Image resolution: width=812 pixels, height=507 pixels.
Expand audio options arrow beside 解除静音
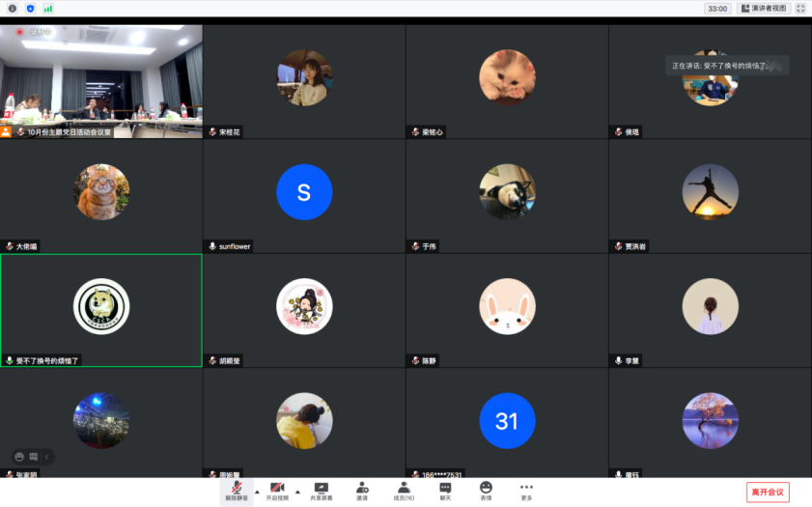point(257,491)
